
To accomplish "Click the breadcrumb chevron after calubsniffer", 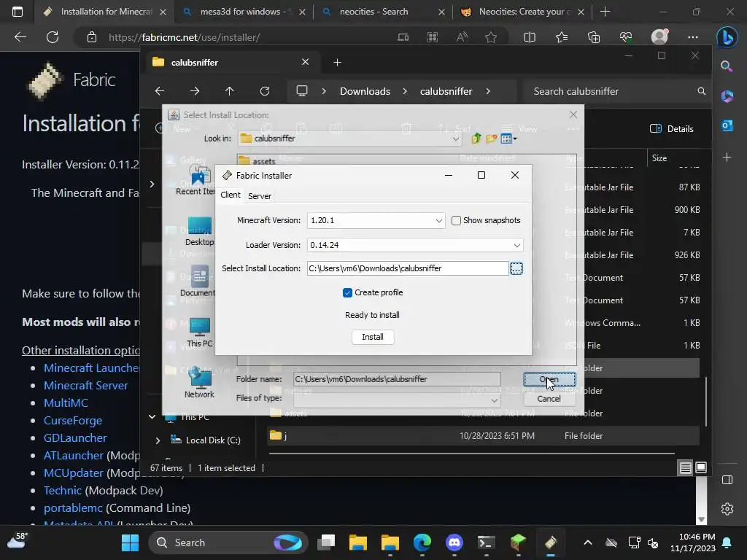I will pyautogui.click(x=488, y=91).
